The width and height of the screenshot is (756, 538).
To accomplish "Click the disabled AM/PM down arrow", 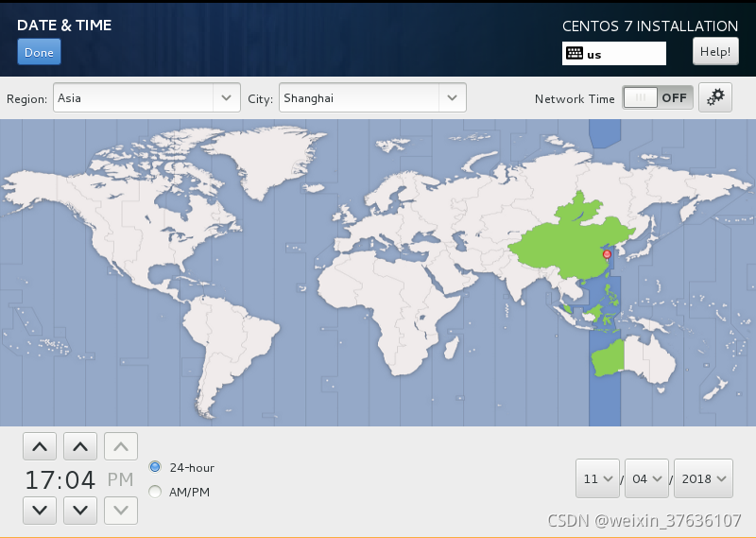I will (121, 510).
